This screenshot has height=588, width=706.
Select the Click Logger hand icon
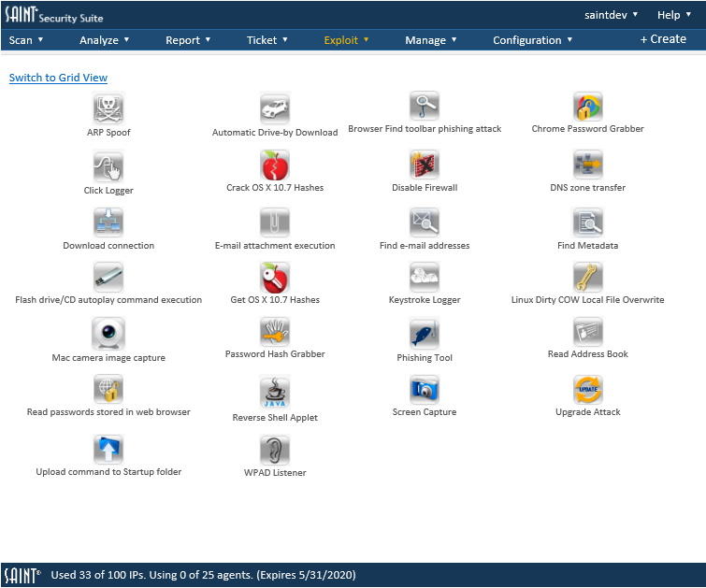(x=108, y=166)
